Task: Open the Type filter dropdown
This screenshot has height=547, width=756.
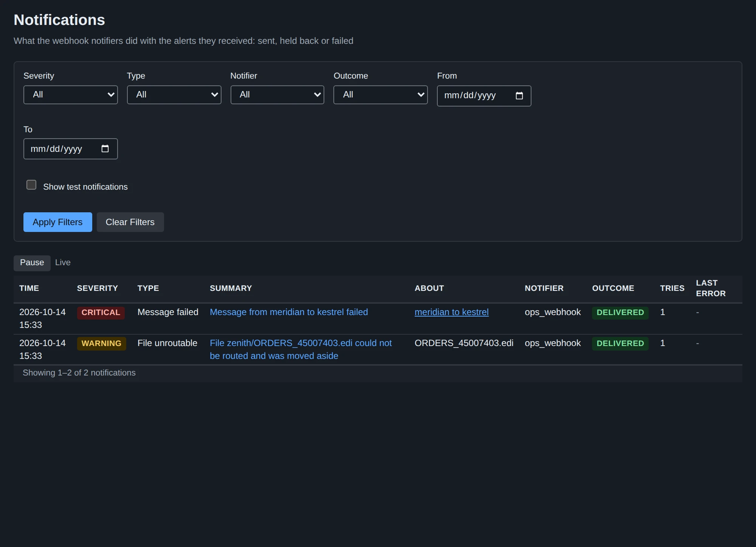Action: tap(174, 95)
